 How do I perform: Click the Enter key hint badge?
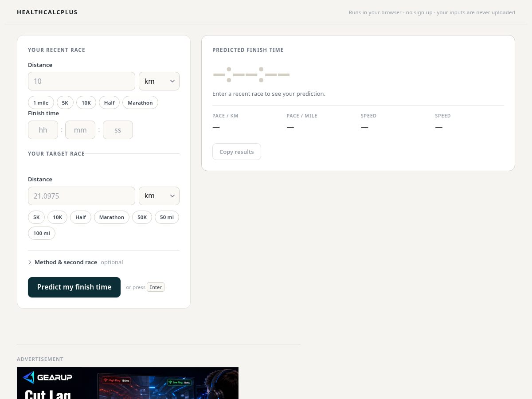pyautogui.click(x=156, y=287)
